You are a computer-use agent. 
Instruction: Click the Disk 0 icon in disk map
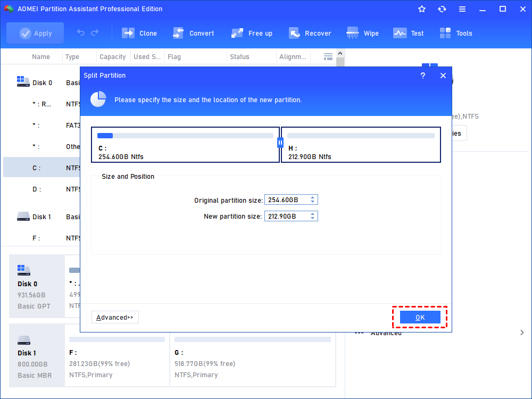point(24,270)
